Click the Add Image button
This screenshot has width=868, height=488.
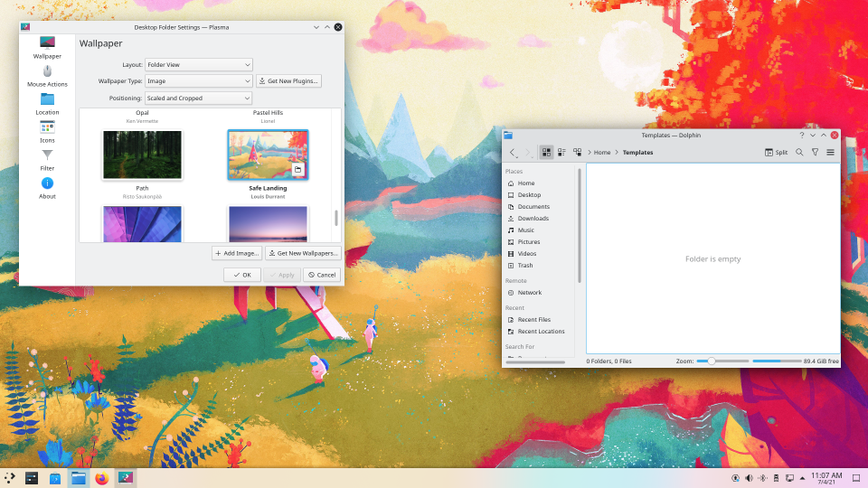237,253
